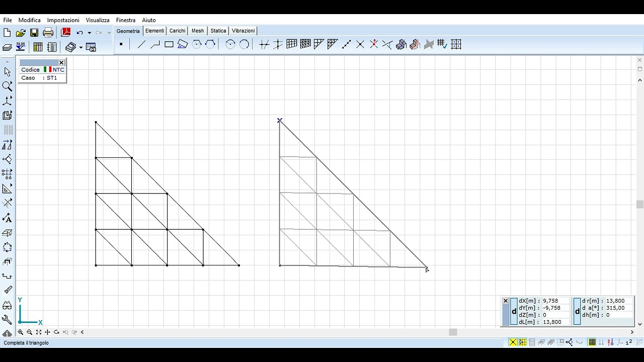The image size is (644, 362).
Task: Toggle node snap in status bar
Action: click(513, 342)
